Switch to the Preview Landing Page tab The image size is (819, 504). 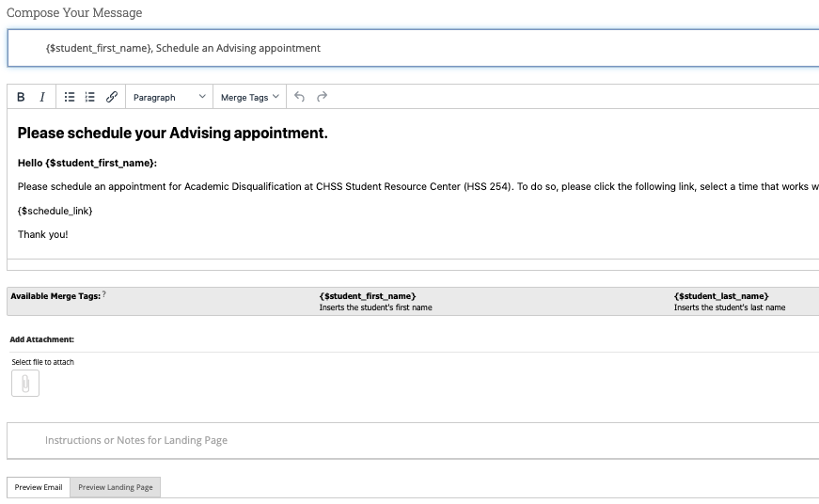click(x=116, y=487)
